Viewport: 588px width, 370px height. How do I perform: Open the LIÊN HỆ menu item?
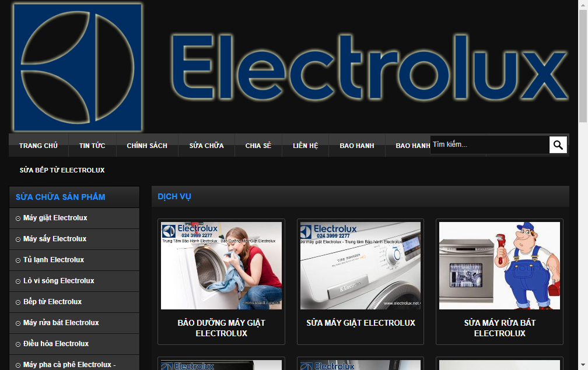tap(305, 146)
